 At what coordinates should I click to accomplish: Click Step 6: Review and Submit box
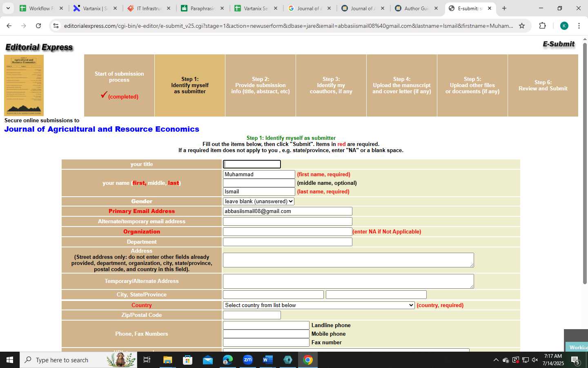click(543, 85)
